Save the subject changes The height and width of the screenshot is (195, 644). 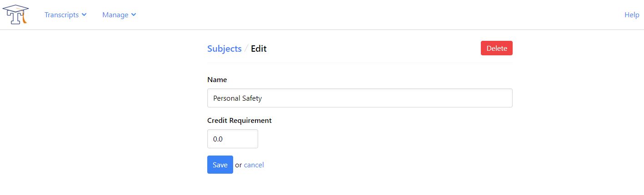pos(220,165)
